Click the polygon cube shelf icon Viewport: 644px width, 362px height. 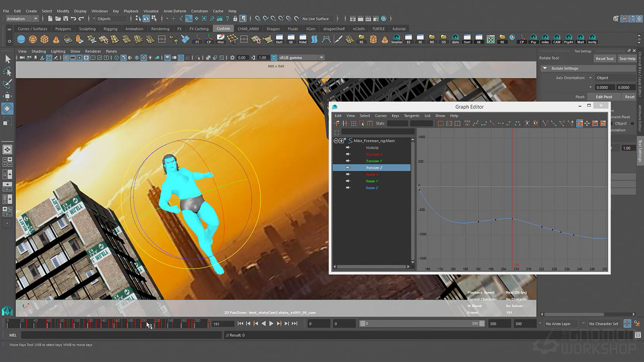[44, 39]
